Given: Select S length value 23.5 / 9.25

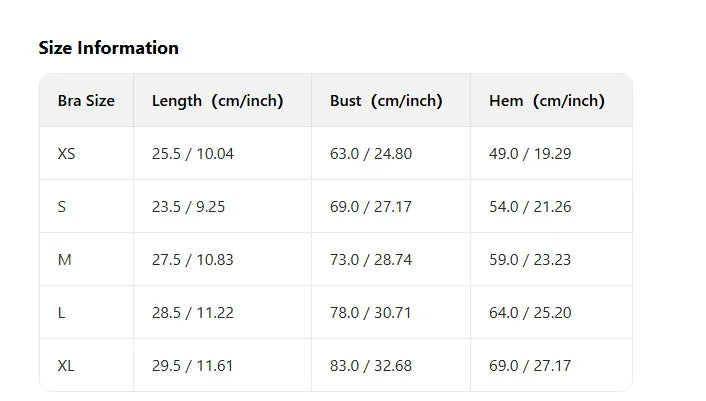Looking at the screenshot, I should tap(189, 207).
